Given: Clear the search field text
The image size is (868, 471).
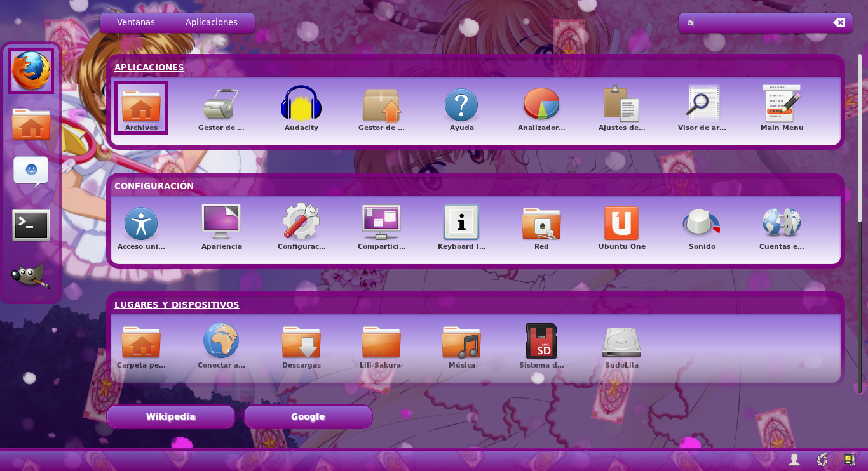Looking at the screenshot, I should point(839,23).
